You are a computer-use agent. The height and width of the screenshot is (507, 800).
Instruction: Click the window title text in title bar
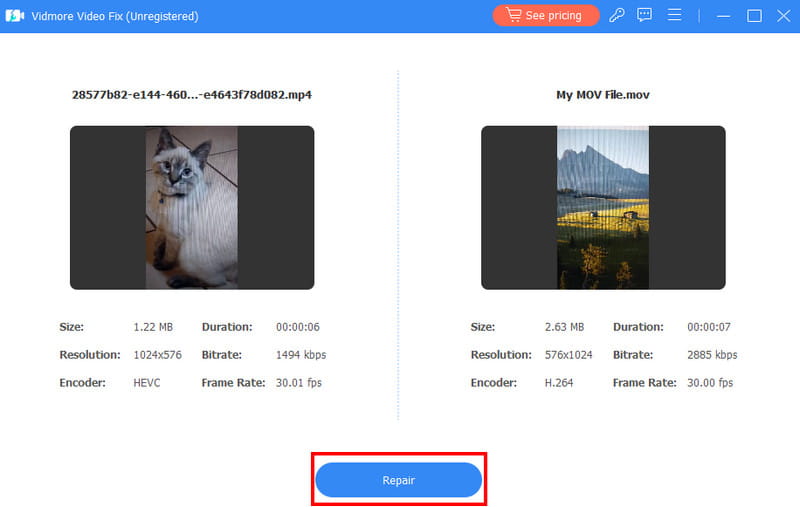[x=115, y=16]
